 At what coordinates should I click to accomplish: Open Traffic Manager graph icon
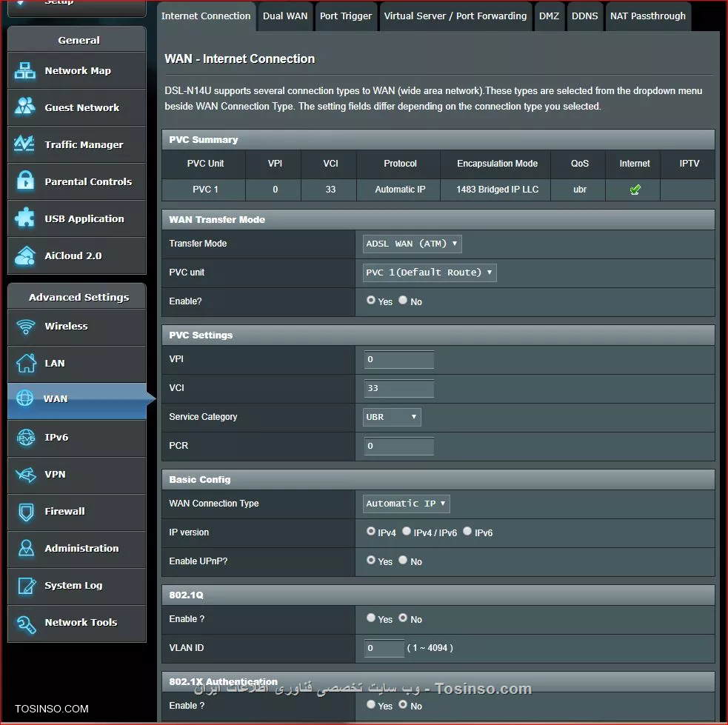click(x=24, y=144)
